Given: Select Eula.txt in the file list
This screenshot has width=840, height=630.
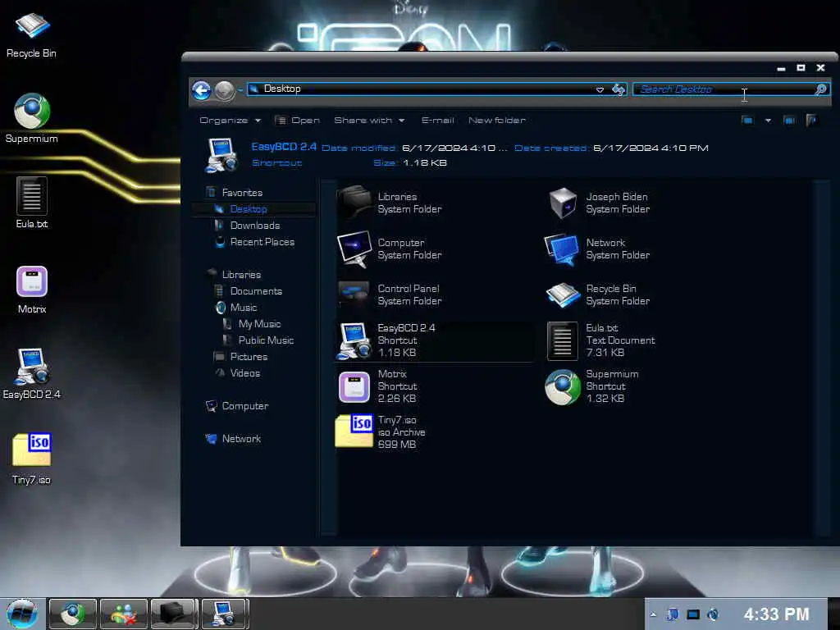Looking at the screenshot, I should [x=643, y=340].
